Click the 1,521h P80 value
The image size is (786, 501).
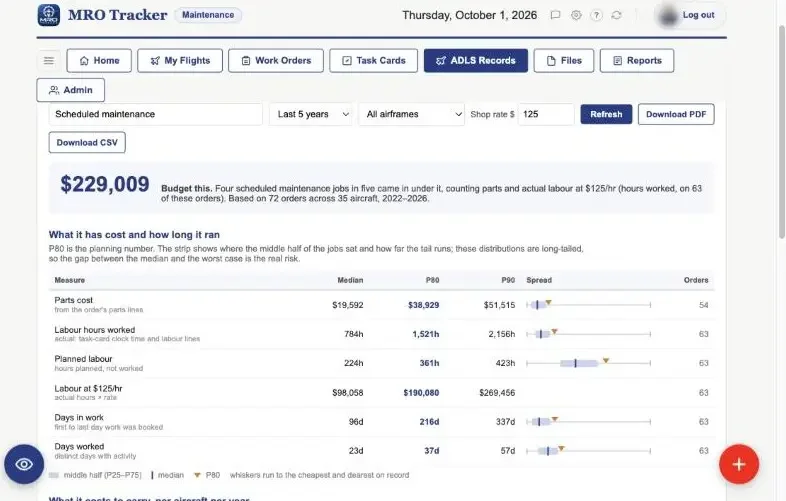point(426,334)
